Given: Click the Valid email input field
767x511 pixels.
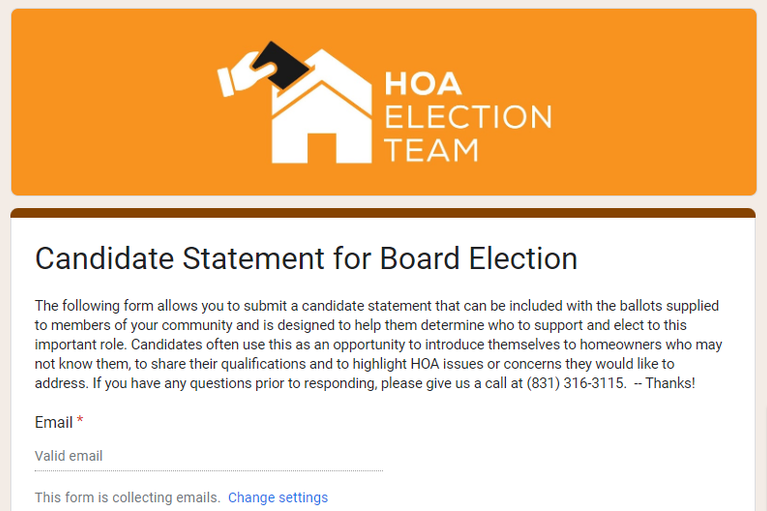Looking at the screenshot, I should coord(209,456).
